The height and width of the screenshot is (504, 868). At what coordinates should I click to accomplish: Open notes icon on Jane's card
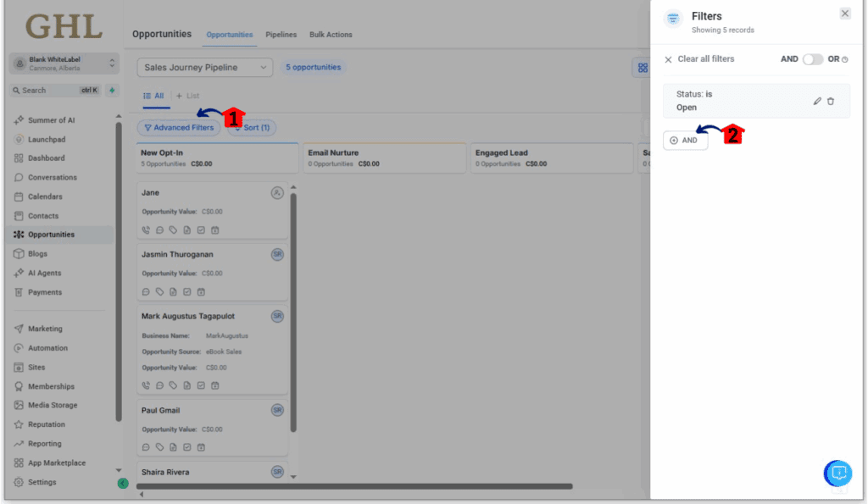187,230
